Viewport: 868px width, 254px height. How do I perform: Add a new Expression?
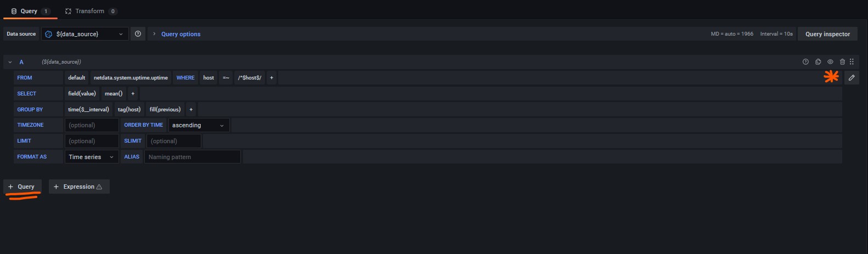(x=79, y=187)
